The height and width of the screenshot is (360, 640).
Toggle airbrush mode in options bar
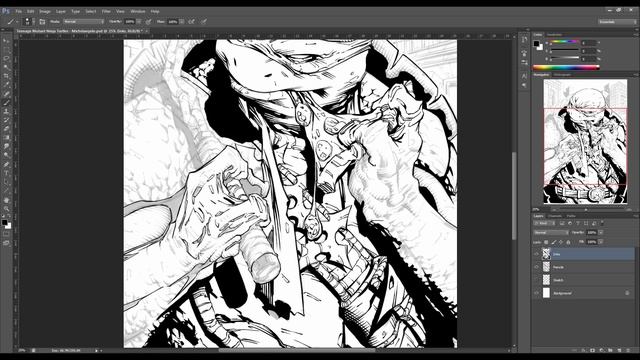191,22
